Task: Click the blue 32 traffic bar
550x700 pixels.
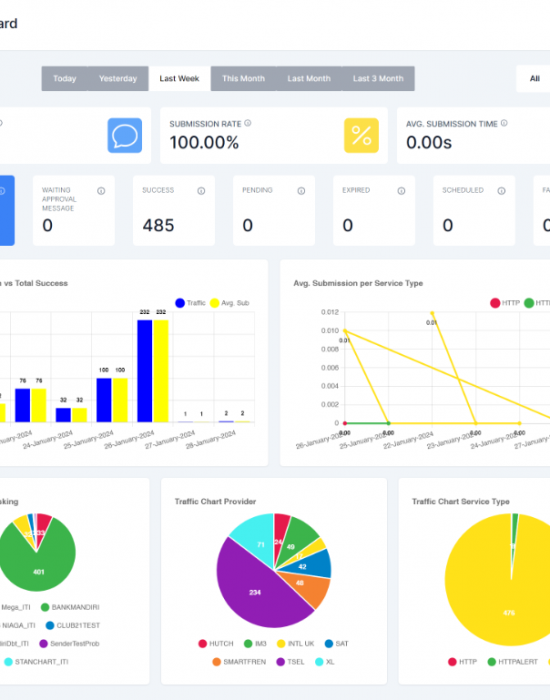Action: pyautogui.click(x=63, y=415)
